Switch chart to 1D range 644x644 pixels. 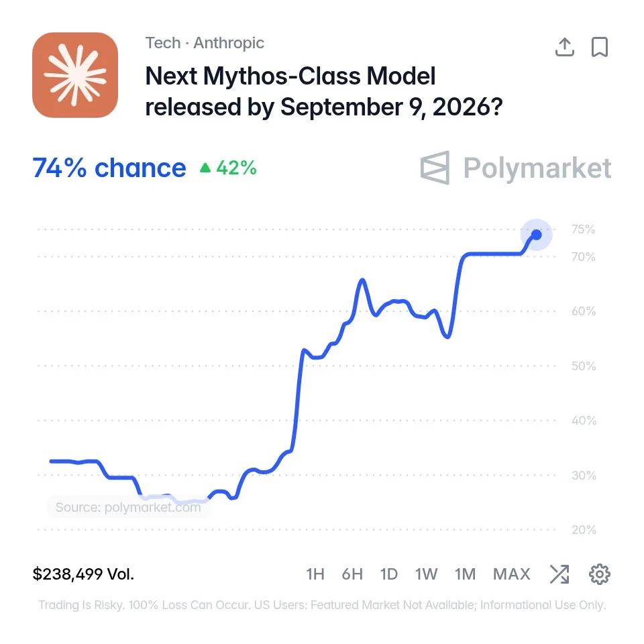(x=389, y=574)
